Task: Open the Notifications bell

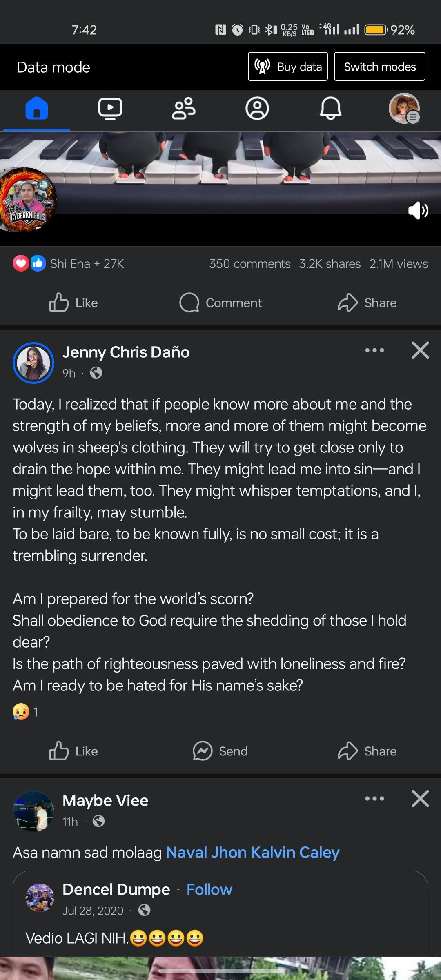Action: (x=330, y=109)
